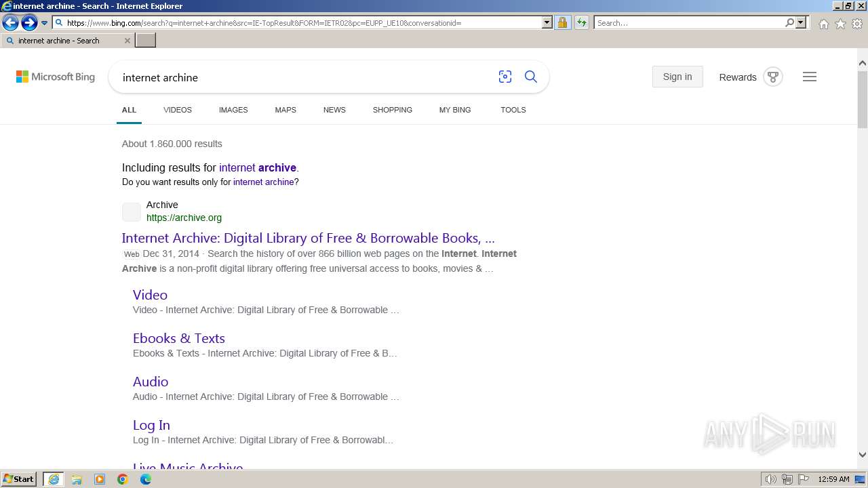The width and height of the screenshot is (868, 488).
Task: Click the Rewards trophy medal icon
Action: pos(773,77)
